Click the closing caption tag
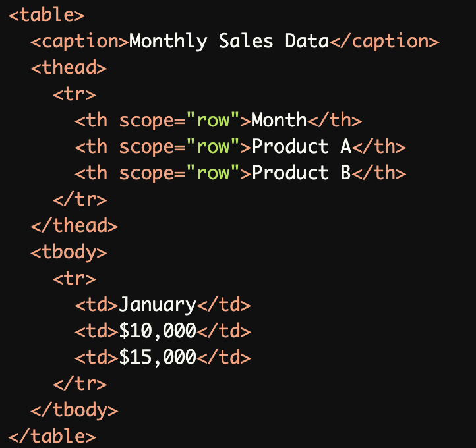476x448 pixels. (384, 42)
